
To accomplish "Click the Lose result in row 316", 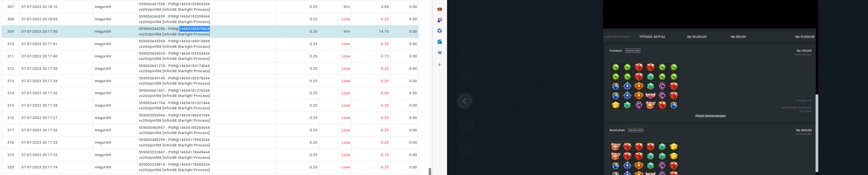I will coord(346,118).
